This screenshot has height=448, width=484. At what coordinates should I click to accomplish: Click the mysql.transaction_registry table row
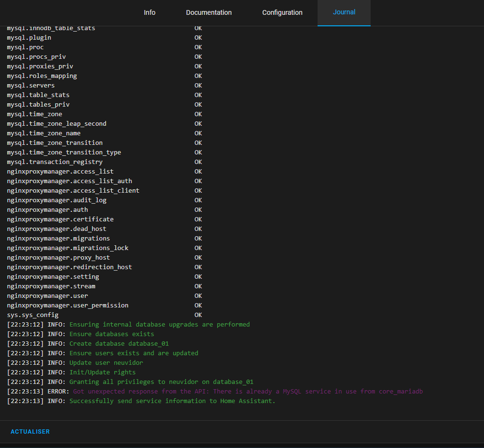[x=55, y=162]
